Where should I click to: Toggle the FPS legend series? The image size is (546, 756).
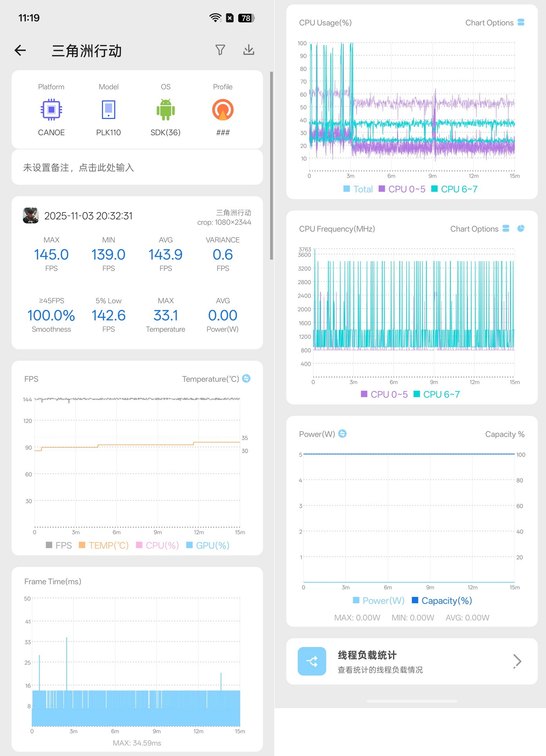59,545
